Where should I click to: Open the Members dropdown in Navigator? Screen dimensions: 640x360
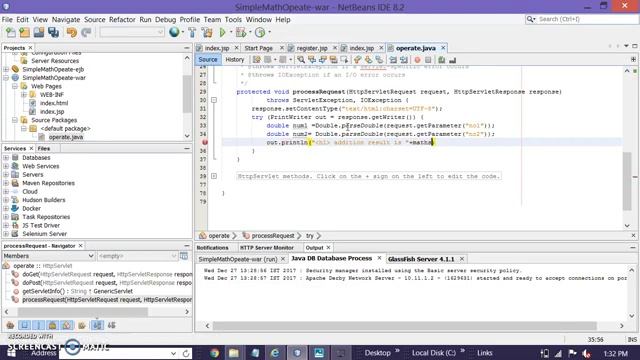click(x=48, y=256)
